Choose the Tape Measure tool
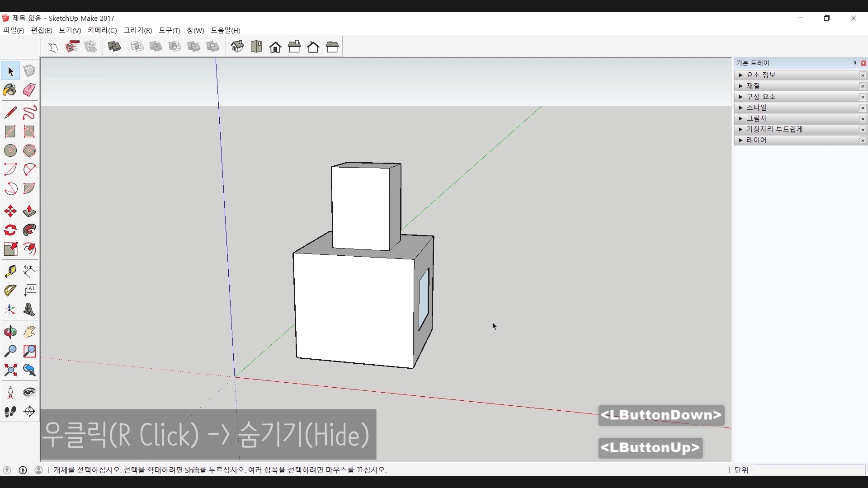 coord(10,271)
